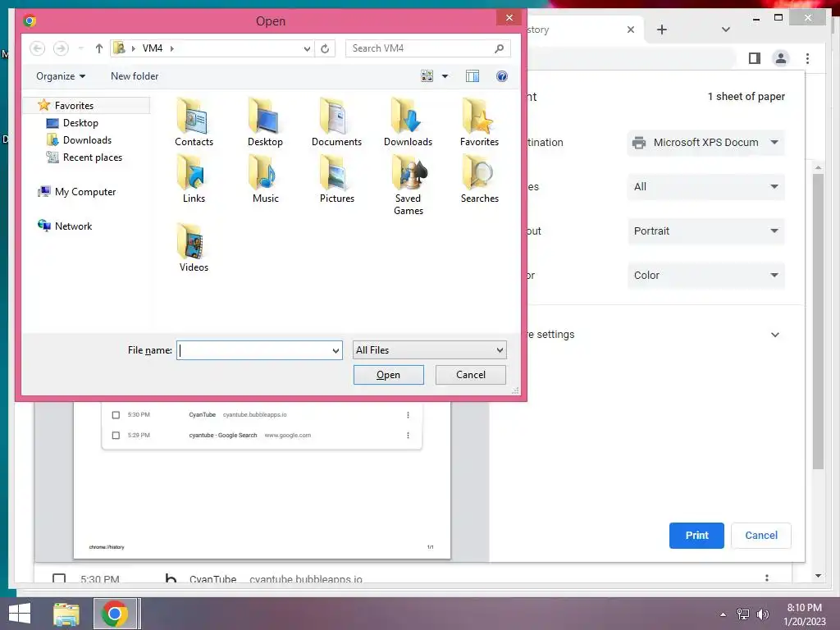Go up one folder level
The image size is (840, 630).
coord(98,48)
